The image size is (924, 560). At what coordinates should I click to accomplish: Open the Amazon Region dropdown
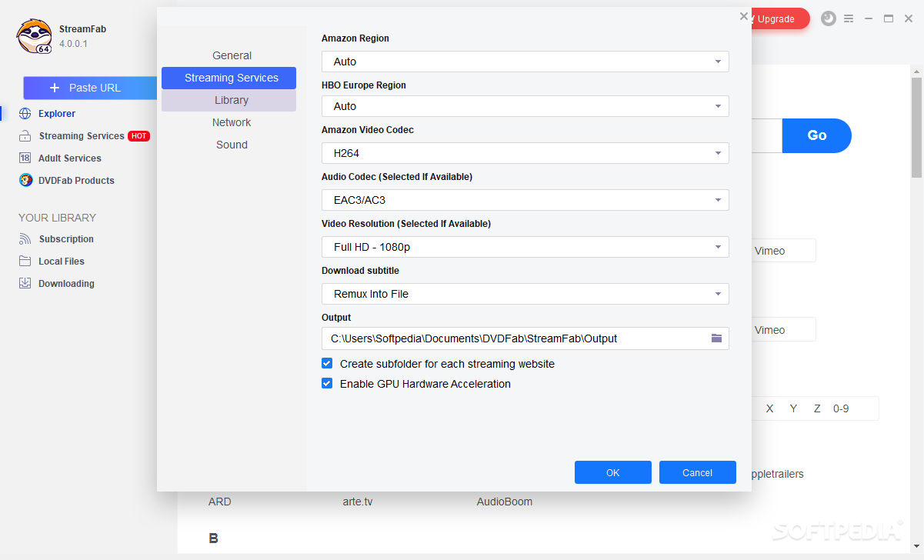tap(525, 62)
